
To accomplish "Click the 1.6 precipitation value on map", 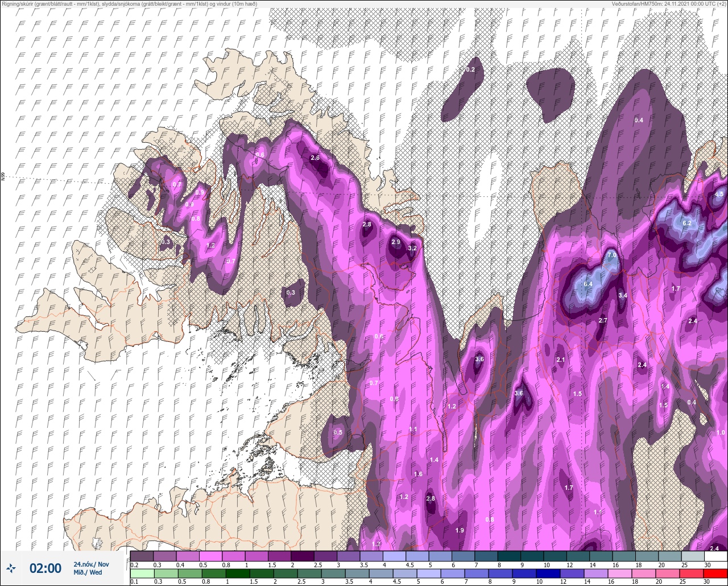I will click(419, 474).
